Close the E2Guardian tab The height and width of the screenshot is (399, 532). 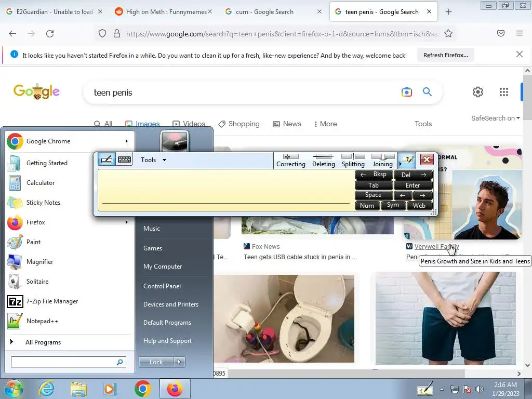point(100,11)
